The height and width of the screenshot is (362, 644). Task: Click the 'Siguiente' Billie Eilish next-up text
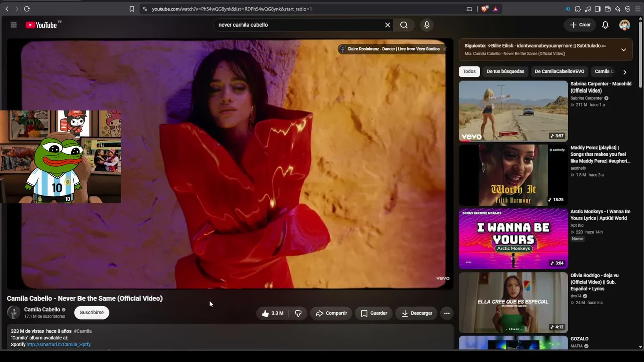pos(535,46)
